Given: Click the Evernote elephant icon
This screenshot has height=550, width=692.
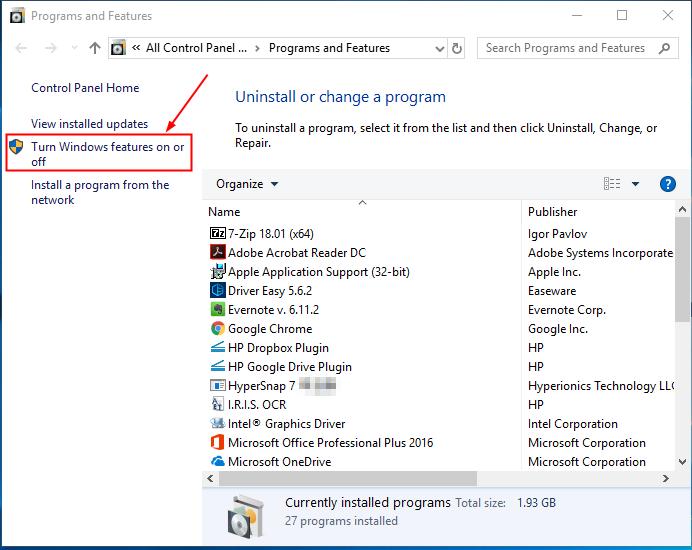Looking at the screenshot, I should [218, 309].
